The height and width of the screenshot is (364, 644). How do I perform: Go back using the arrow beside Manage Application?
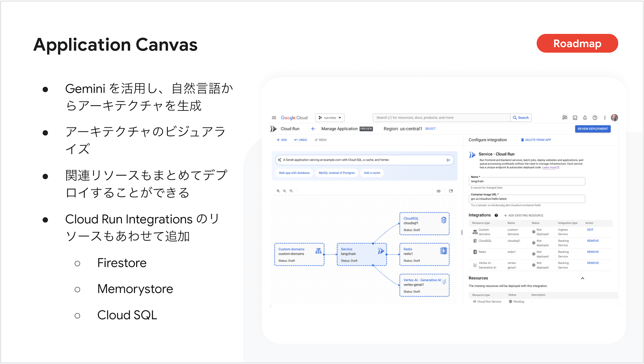(313, 129)
